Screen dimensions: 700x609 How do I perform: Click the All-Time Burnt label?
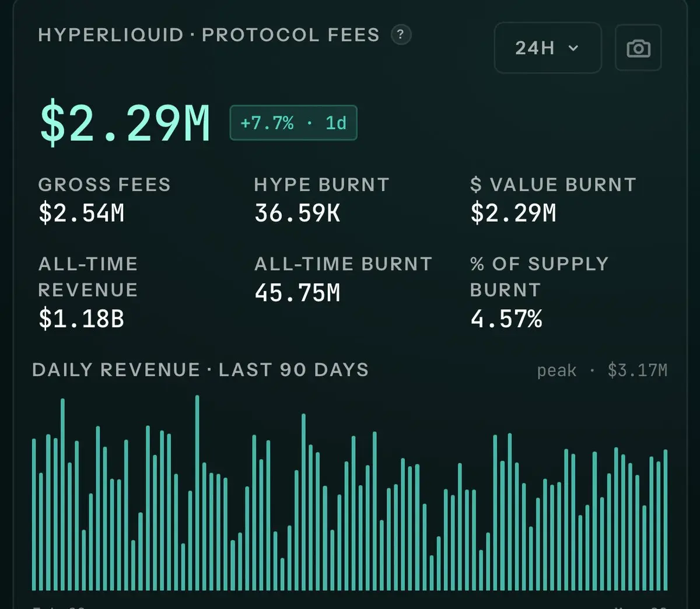point(343,264)
